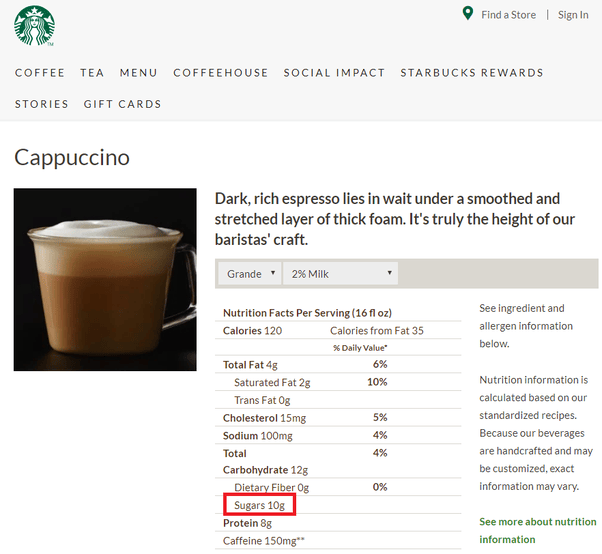
Task: Open the STORIES navigation item
Action: click(41, 104)
